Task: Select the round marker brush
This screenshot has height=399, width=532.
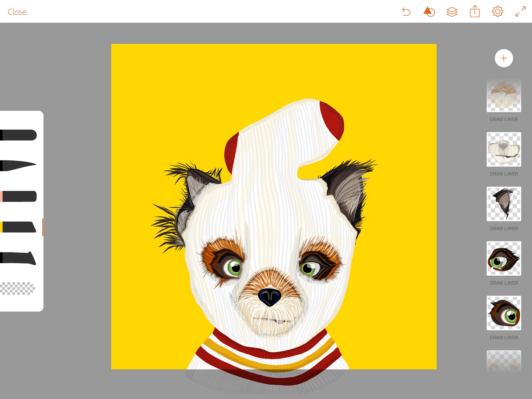Action: coord(18,135)
